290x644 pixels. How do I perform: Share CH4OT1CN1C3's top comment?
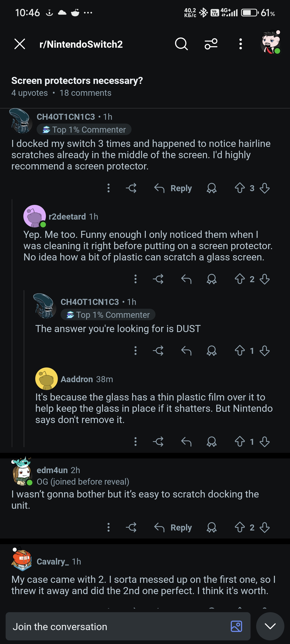click(x=131, y=188)
